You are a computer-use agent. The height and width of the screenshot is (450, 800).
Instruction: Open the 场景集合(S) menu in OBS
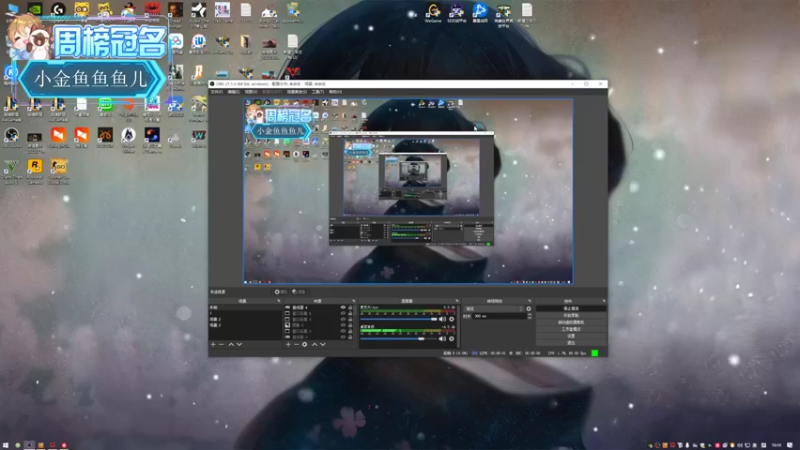(x=297, y=92)
